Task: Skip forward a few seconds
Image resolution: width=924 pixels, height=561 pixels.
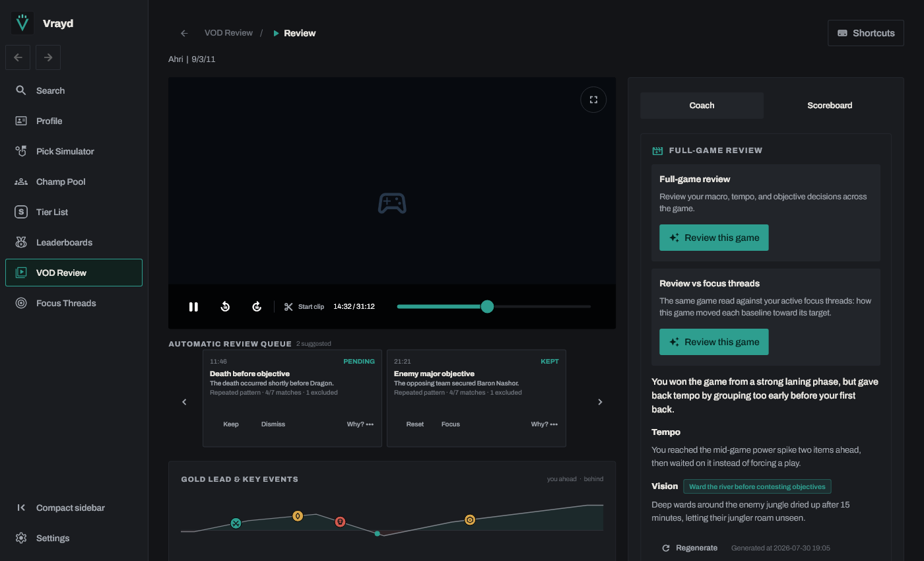Action: (x=257, y=306)
